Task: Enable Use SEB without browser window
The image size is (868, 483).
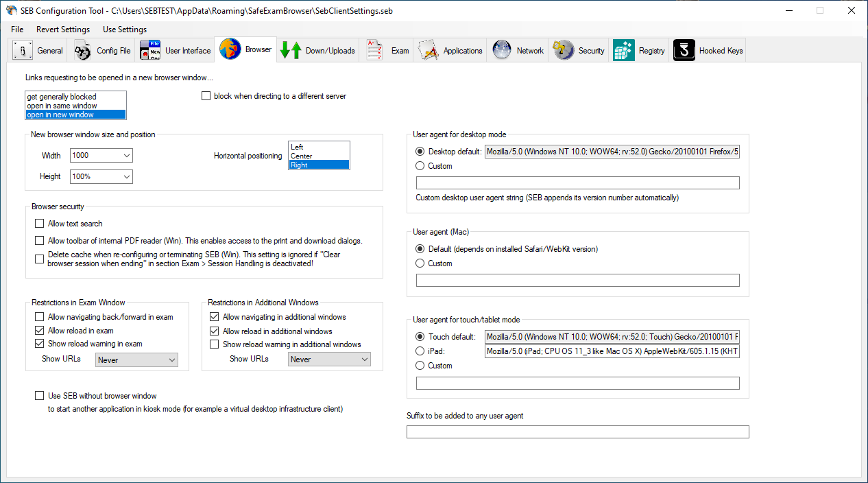Action: 39,396
